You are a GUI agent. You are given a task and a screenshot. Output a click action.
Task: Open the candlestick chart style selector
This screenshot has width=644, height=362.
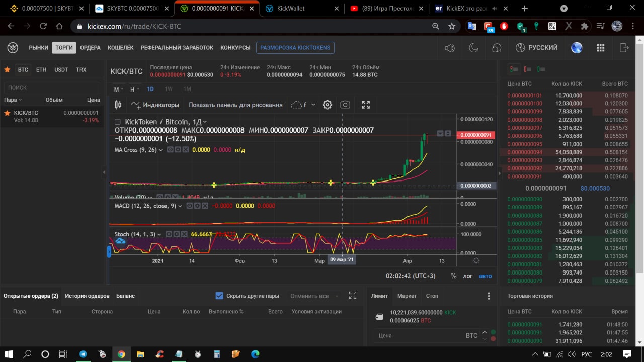coord(118,105)
